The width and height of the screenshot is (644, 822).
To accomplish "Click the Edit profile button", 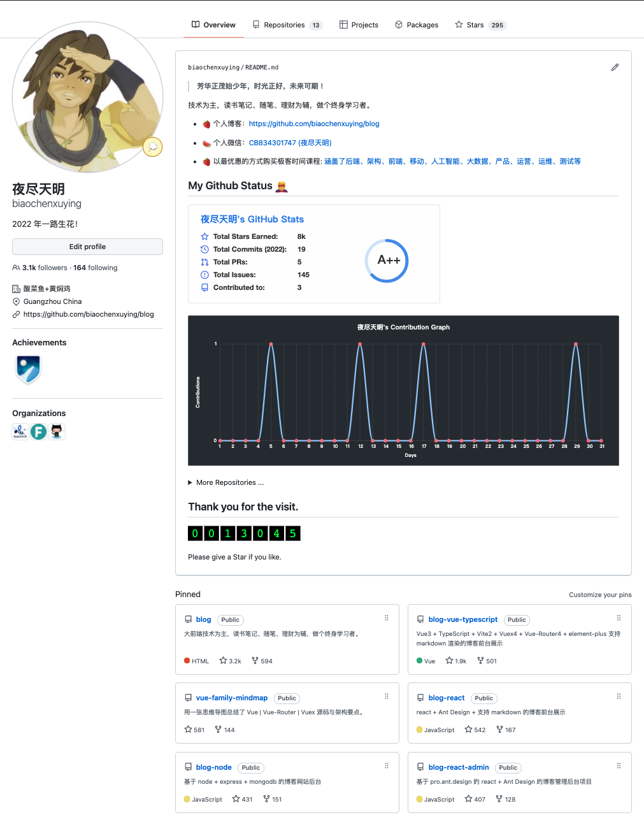I will [x=87, y=247].
